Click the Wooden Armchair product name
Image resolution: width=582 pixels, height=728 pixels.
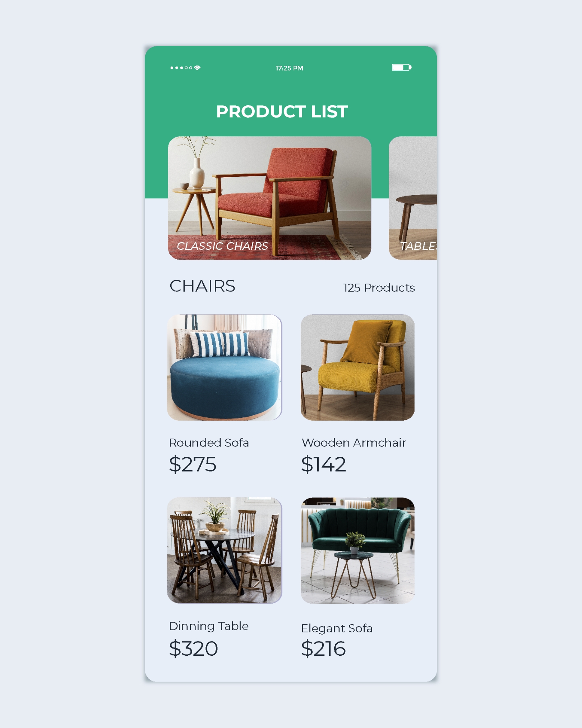click(x=354, y=443)
